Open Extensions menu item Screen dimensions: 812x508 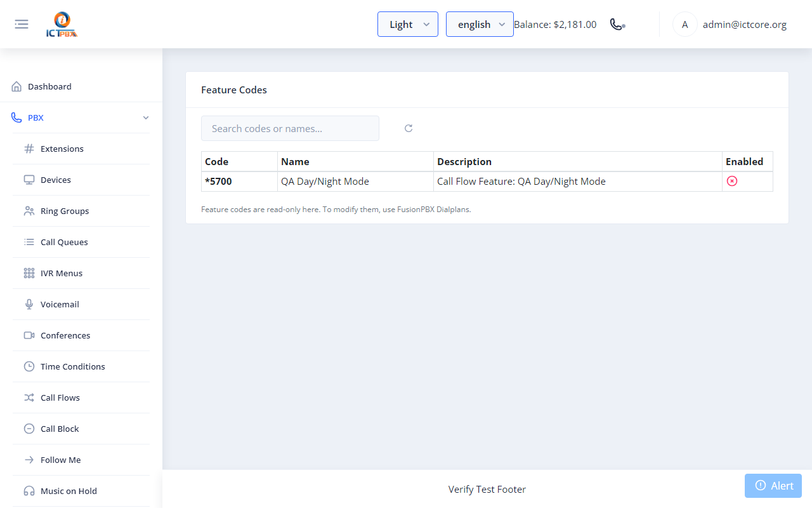[x=81, y=149]
